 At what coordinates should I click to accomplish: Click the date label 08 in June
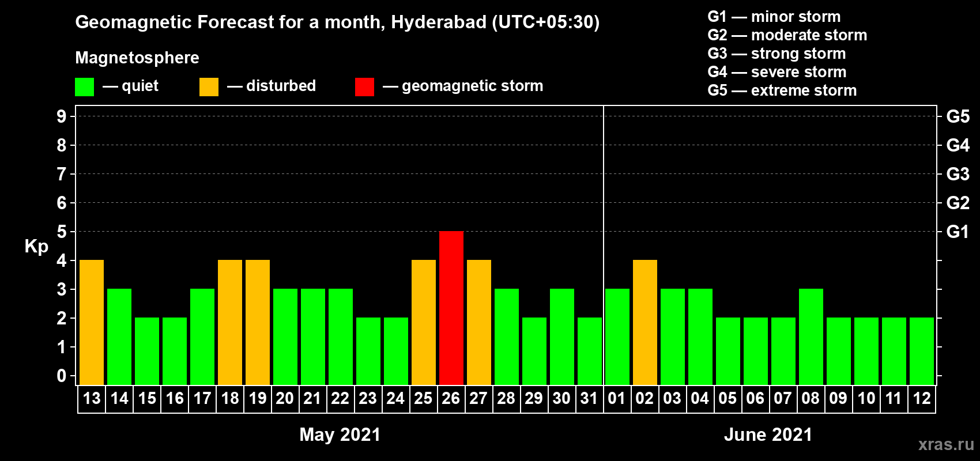(811, 398)
